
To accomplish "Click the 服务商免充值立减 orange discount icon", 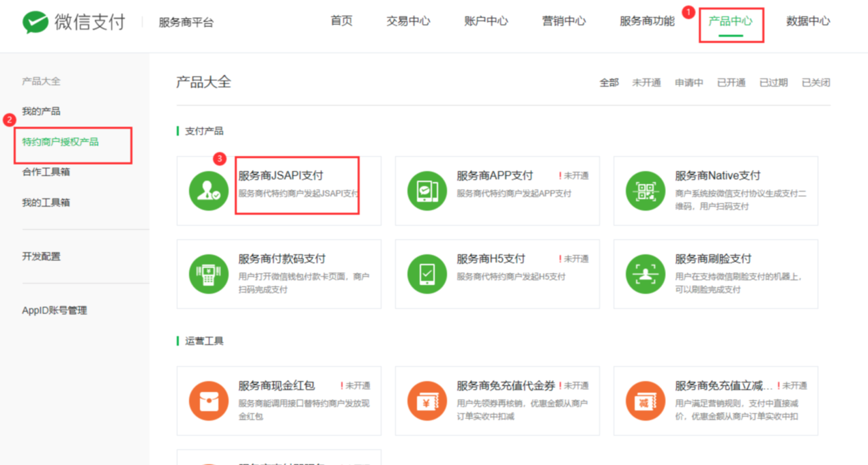I will [646, 401].
